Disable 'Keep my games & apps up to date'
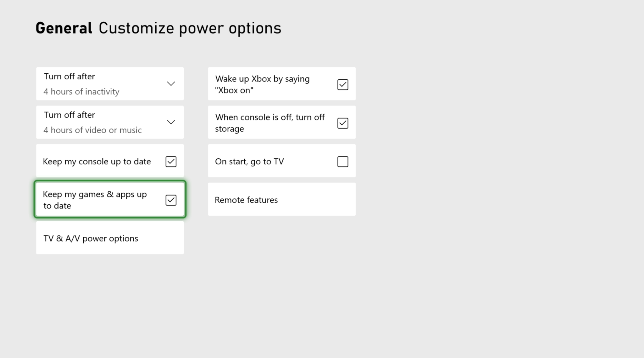This screenshot has width=644, height=358. coord(170,200)
